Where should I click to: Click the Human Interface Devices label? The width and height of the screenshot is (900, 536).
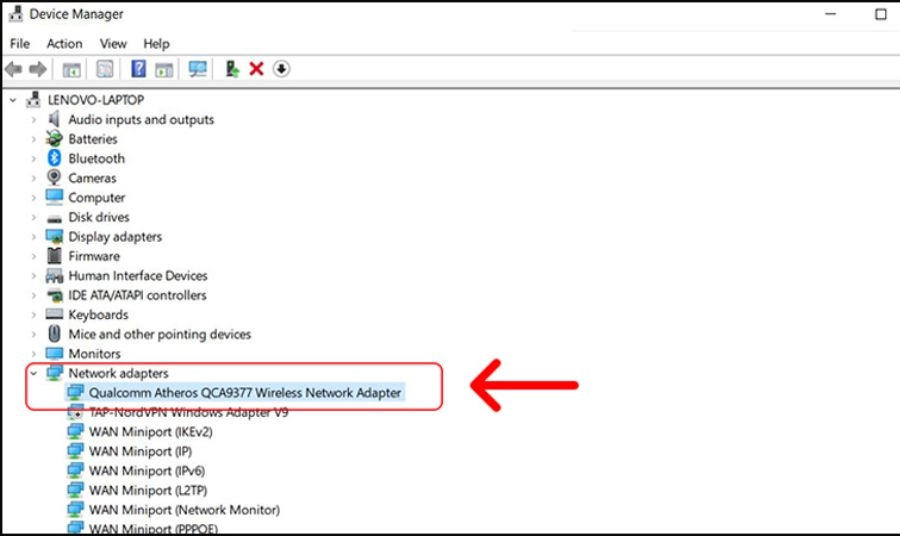pyautogui.click(x=138, y=275)
